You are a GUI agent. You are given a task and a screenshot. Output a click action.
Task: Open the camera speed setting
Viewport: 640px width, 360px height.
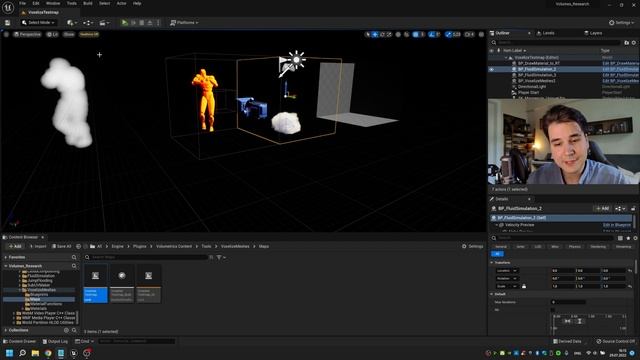click(x=469, y=35)
